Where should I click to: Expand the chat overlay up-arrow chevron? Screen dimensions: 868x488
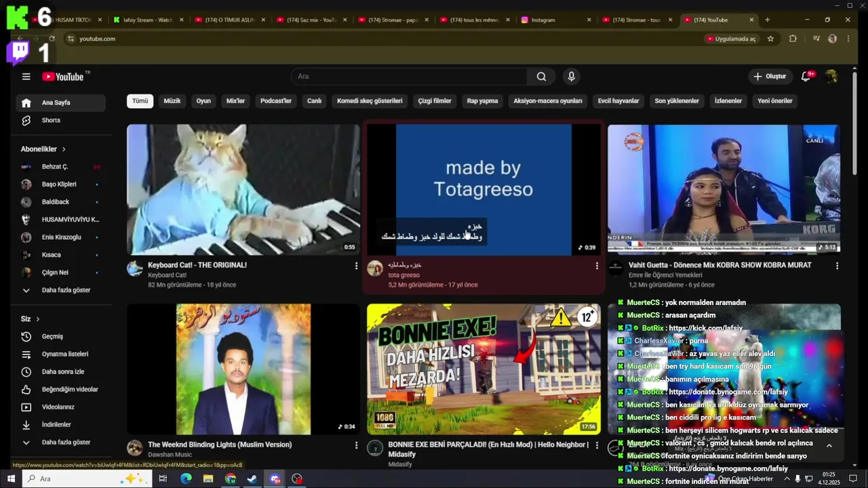pyautogui.click(x=829, y=445)
